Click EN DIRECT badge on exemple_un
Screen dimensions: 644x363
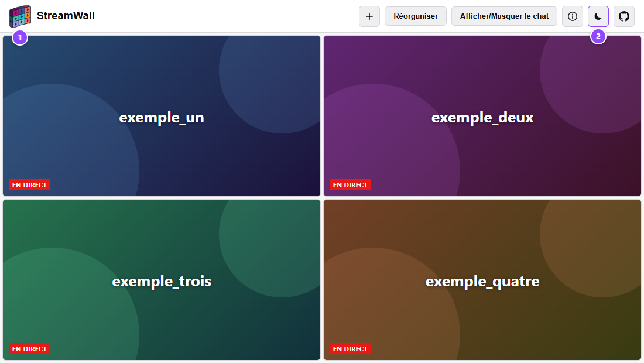click(x=30, y=185)
